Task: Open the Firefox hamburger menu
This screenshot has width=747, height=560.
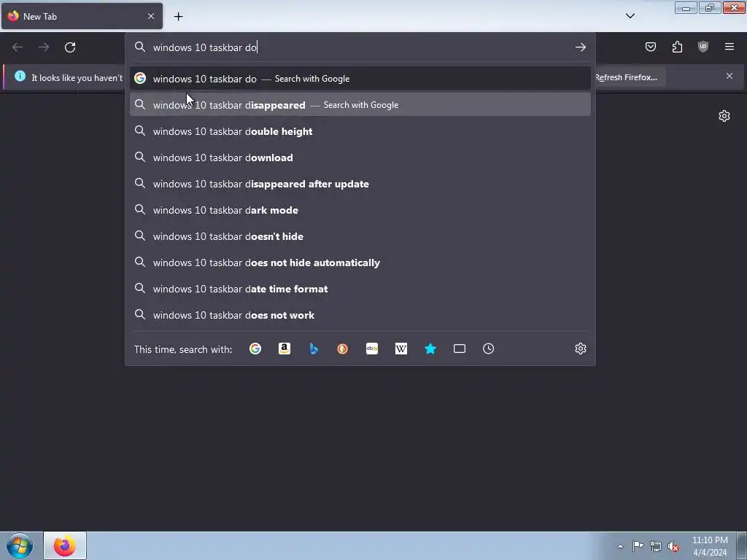Action: [x=729, y=47]
